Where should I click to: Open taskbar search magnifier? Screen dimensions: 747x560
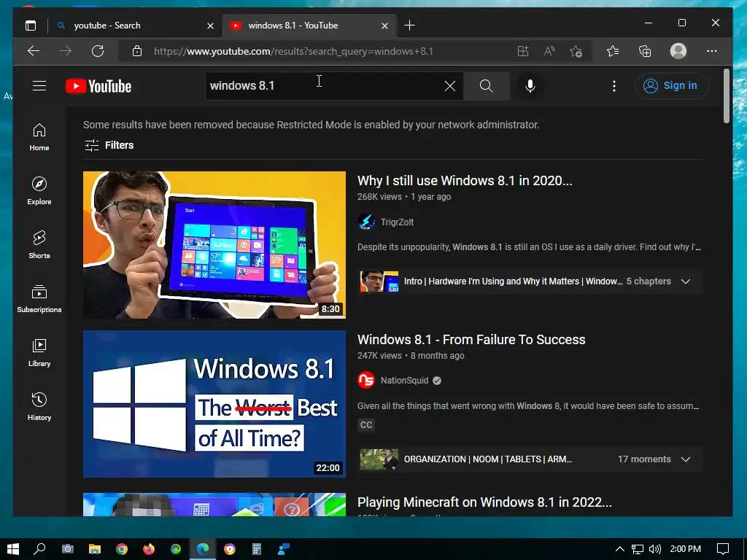pyautogui.click(x=39, y=549)
